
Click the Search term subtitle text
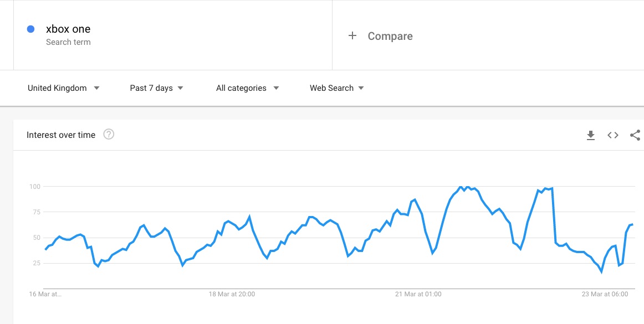68,42
